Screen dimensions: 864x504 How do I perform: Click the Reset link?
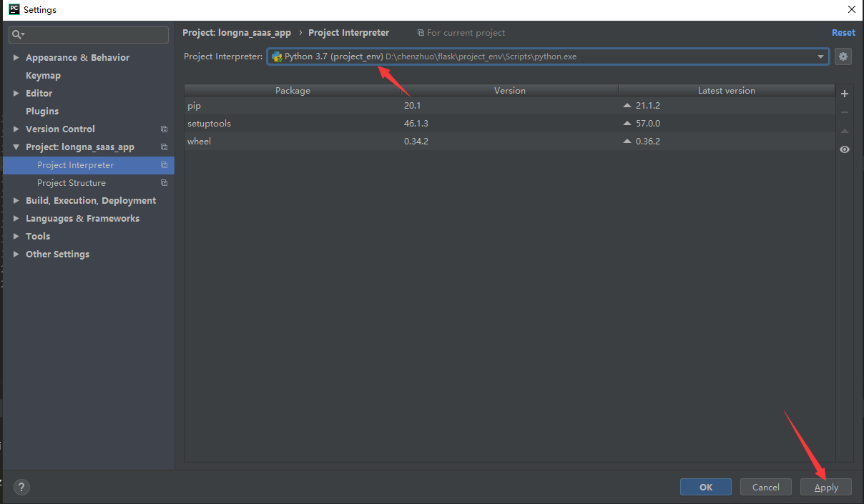[x=843, y=33]
